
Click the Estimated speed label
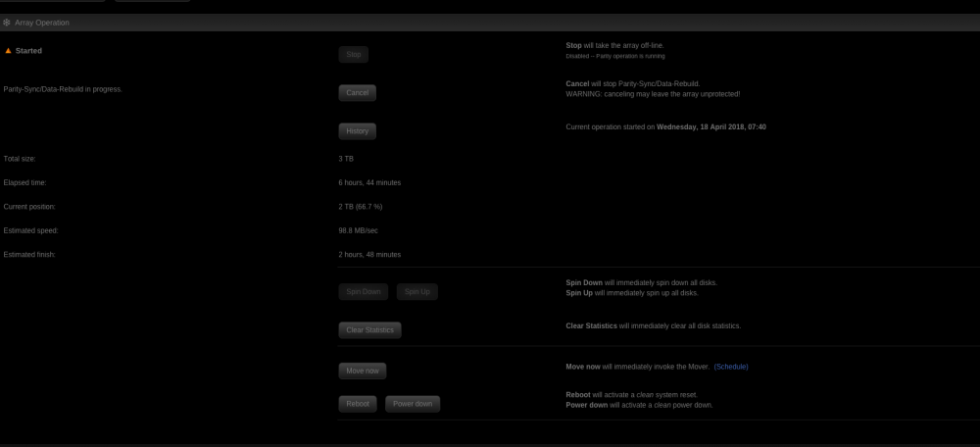click(x=30, y=230)
